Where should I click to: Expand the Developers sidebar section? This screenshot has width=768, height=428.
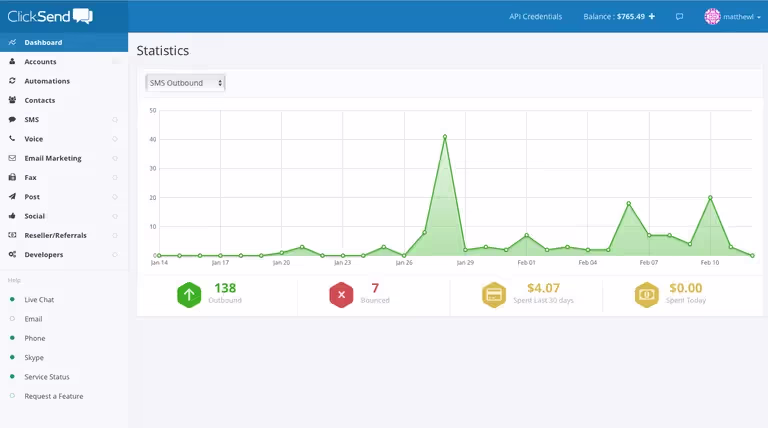pos(43,255)
